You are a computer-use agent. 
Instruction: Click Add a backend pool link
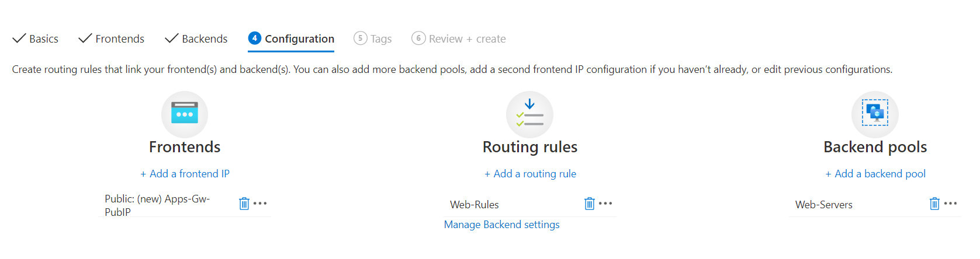875,174
